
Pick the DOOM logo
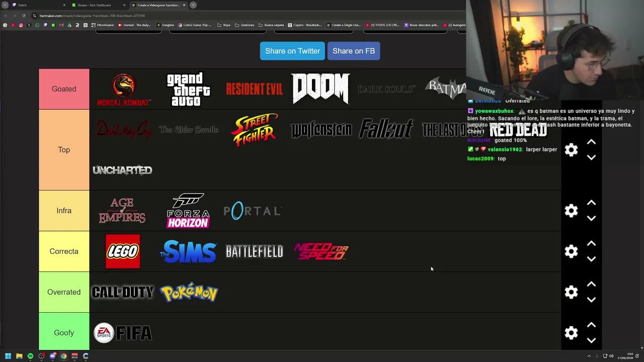point(320,88)
